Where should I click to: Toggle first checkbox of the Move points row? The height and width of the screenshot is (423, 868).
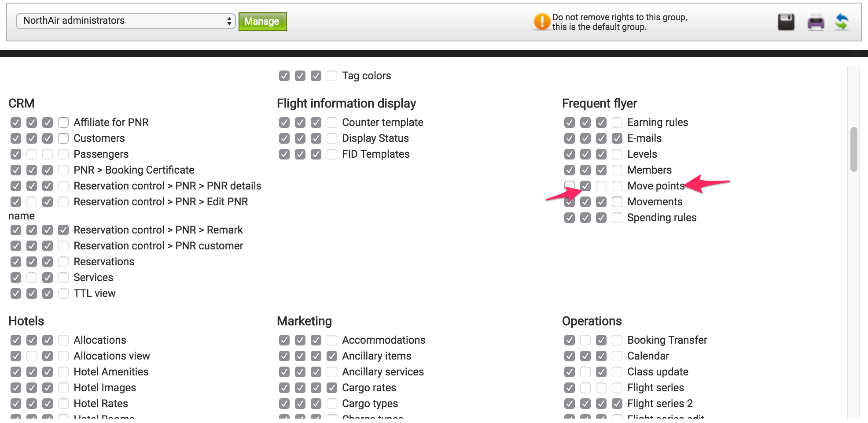click(x=570, y=185)
